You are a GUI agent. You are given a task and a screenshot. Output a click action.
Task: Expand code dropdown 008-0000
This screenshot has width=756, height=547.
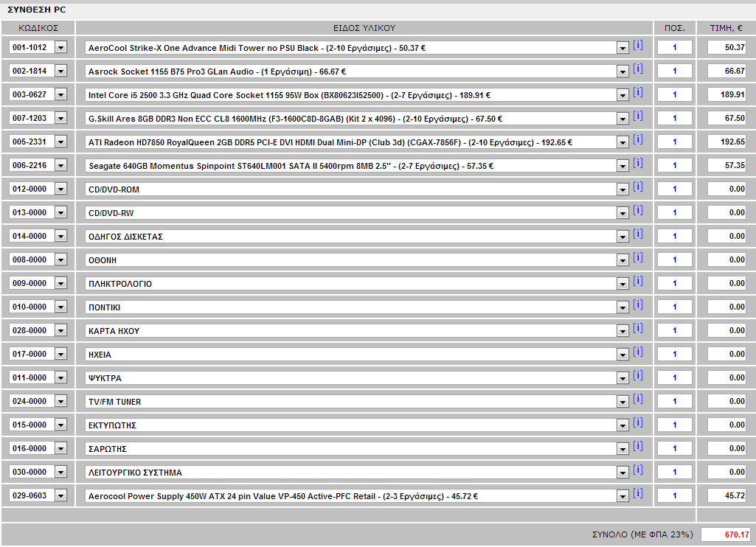(60, 259)
